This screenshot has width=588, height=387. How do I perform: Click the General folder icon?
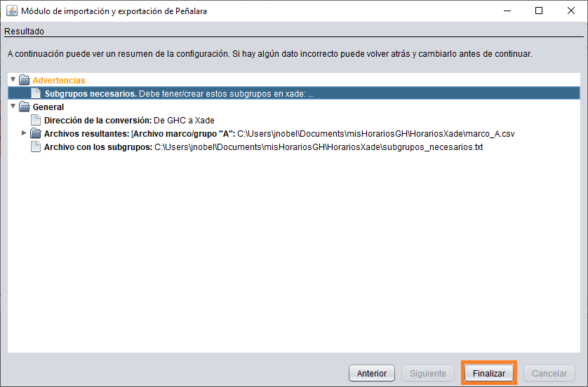click(x=25, y=107)
